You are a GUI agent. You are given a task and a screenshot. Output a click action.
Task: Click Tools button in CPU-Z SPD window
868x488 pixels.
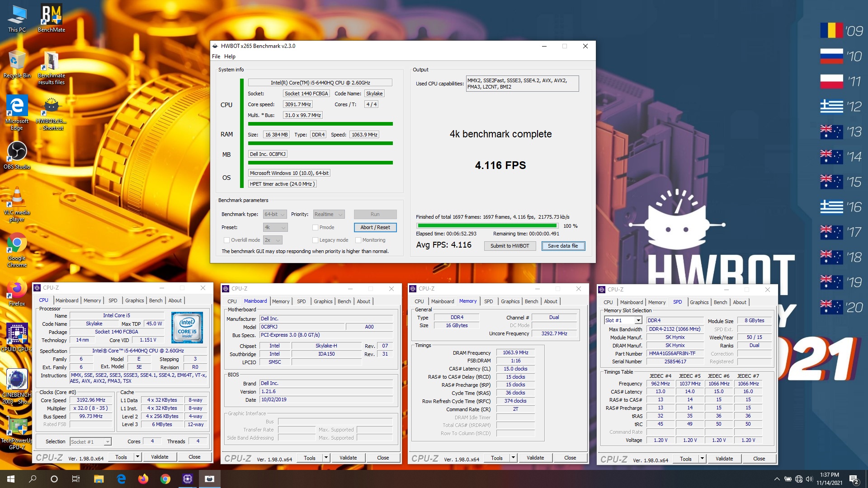tap(686, 459)
